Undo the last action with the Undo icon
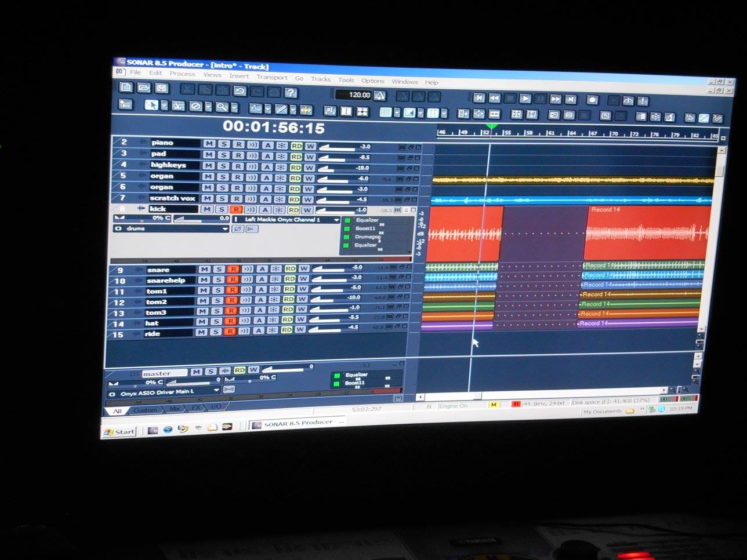The image size is (747, 560). coord(240,90)
